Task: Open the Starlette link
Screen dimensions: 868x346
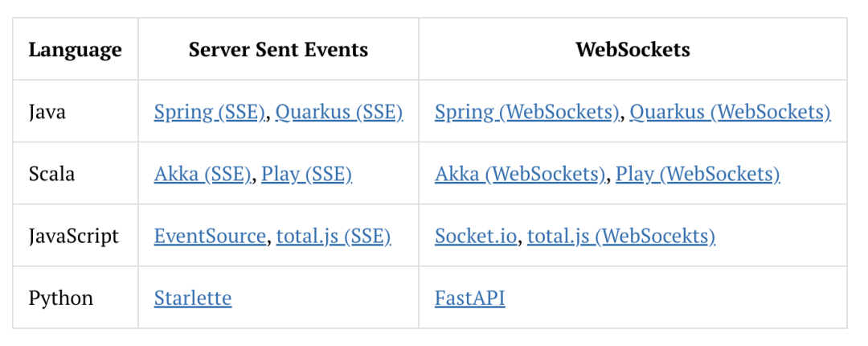Action: tap(193, 298)
